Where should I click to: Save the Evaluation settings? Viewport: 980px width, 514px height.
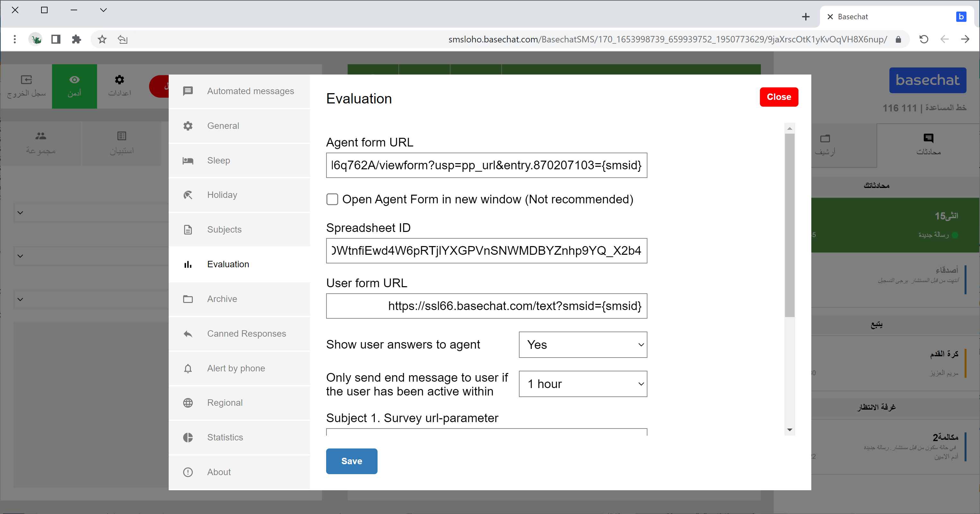(351, 461)
